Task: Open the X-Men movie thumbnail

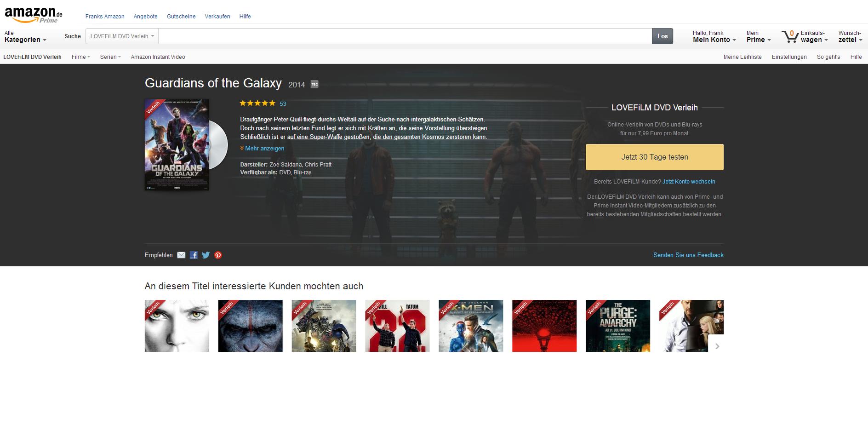Action: [471, 326]
